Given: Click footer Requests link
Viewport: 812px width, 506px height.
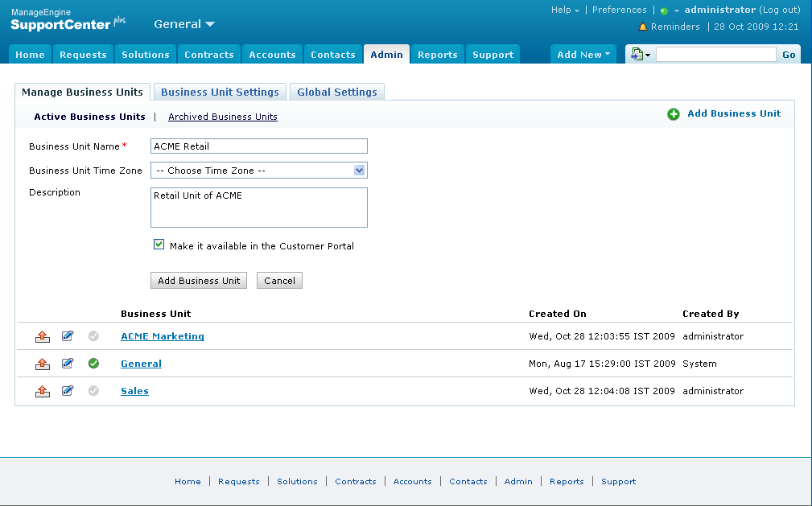Looking at the screenshot, I should [239, 481].
